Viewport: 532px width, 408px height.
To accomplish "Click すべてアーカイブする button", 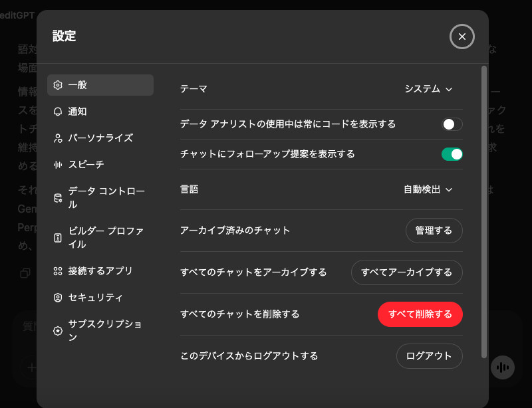I will [x=407, y=272].
